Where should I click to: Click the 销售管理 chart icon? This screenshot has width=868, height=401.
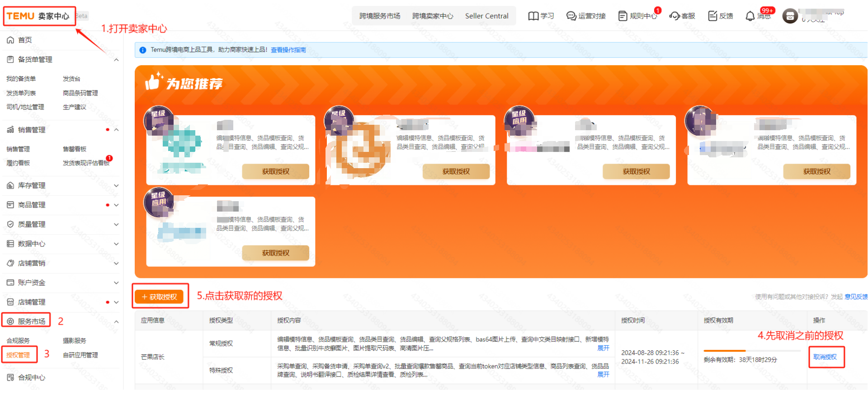10,130
